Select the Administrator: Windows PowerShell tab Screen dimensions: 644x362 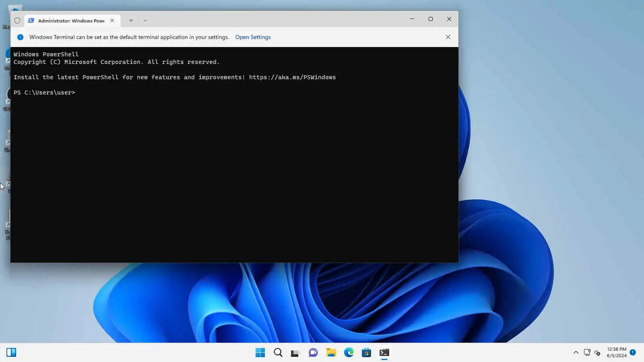72,21
